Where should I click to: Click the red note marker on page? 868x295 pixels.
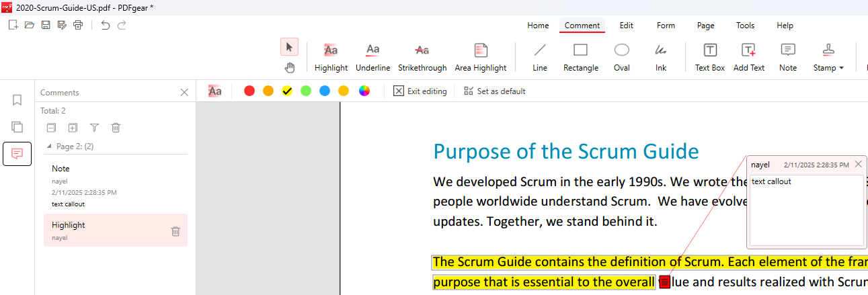point(664,282)
